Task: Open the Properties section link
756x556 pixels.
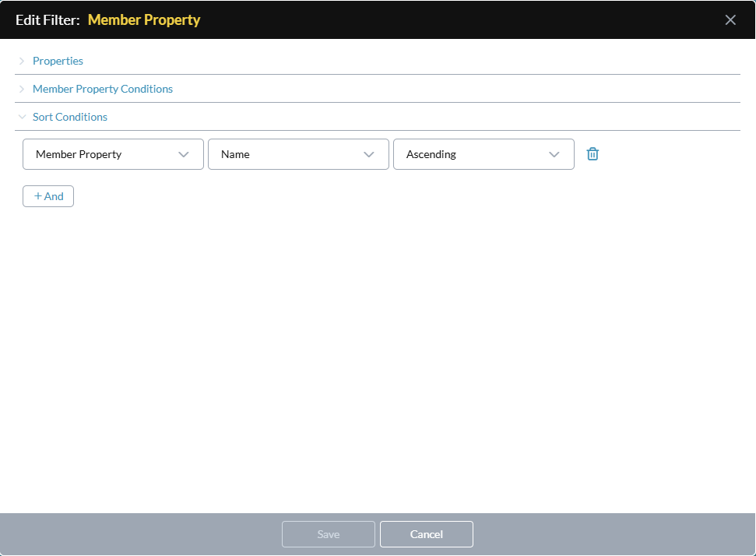Action: pos(58,61)
